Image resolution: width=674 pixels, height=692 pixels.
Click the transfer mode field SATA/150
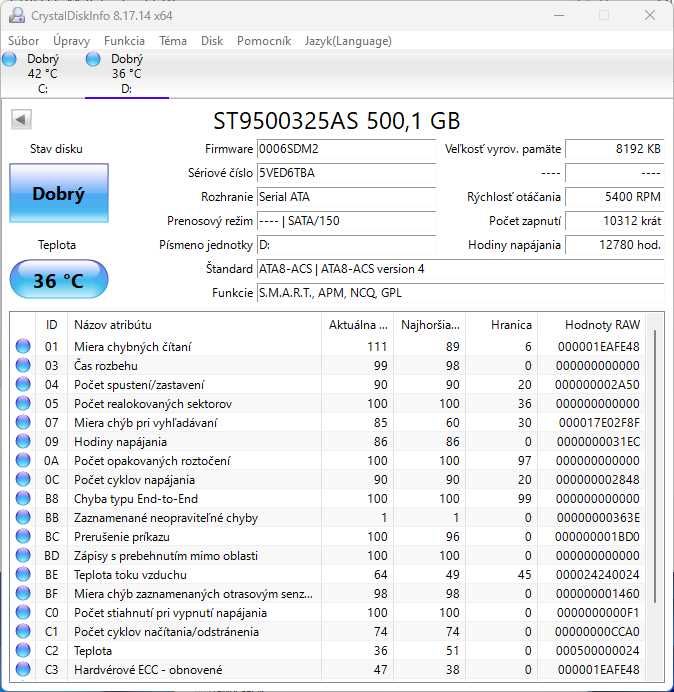[346, 221]
